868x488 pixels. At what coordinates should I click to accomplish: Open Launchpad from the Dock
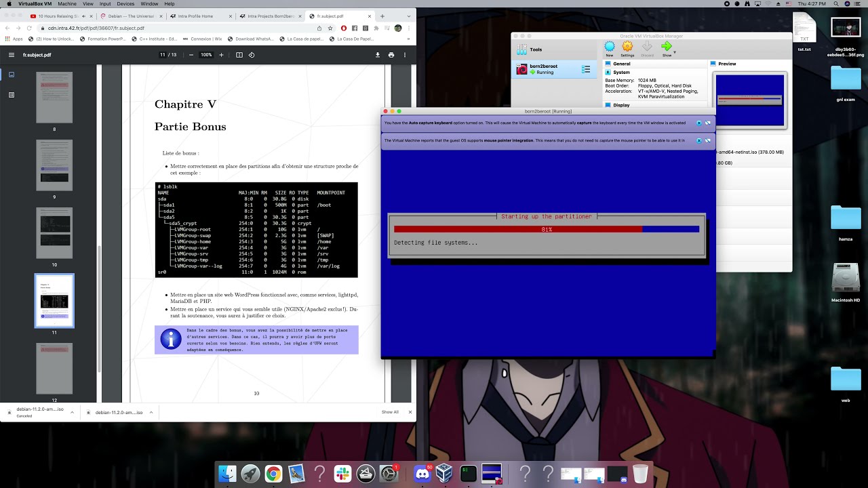pos(250,473)
